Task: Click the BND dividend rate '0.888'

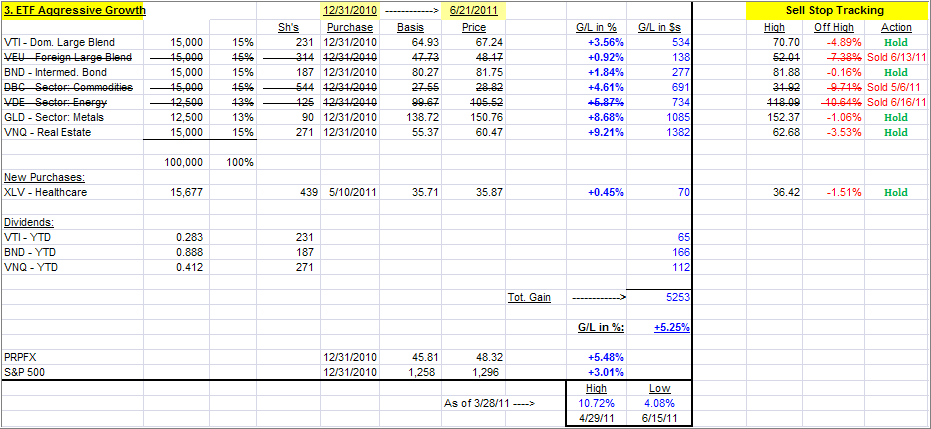Action: 191,252
